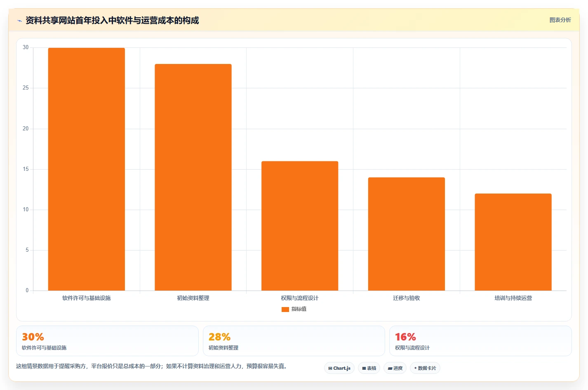Click the 进度 tag

(x=395, y=368)
